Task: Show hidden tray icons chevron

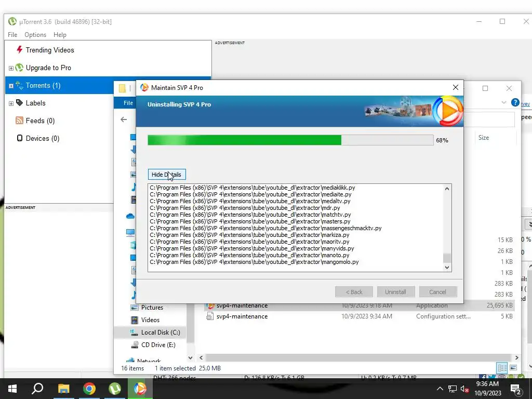Action: pos(440,389)
